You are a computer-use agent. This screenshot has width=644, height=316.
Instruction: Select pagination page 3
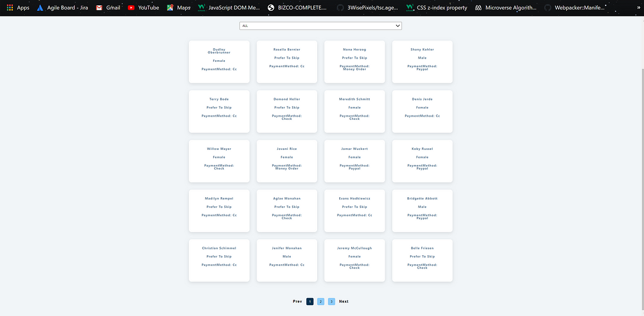[332, 301]
